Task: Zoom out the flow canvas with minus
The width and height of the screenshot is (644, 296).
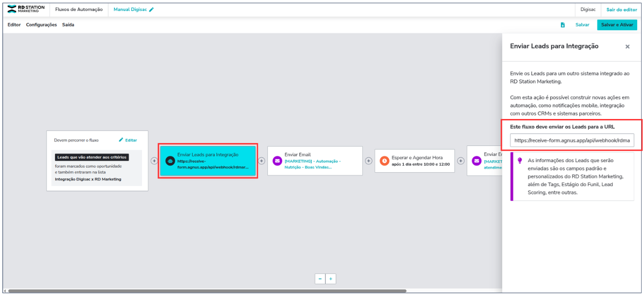Action: pos(320,279)
